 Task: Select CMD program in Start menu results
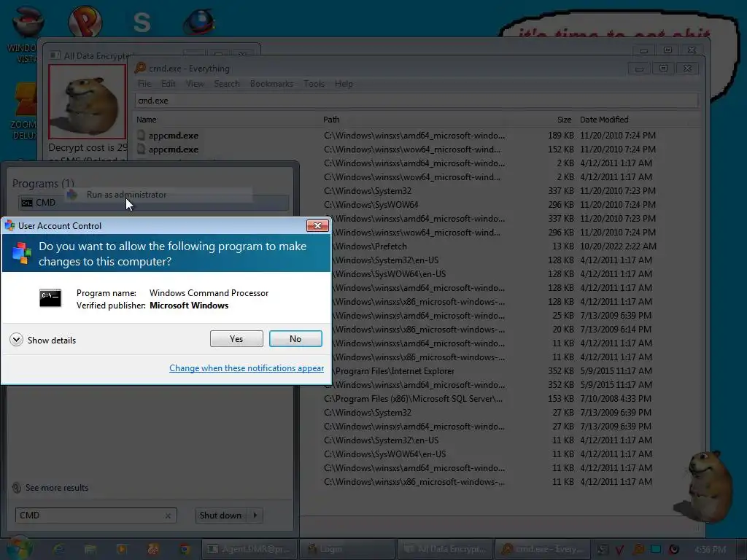tap(153, 203)
